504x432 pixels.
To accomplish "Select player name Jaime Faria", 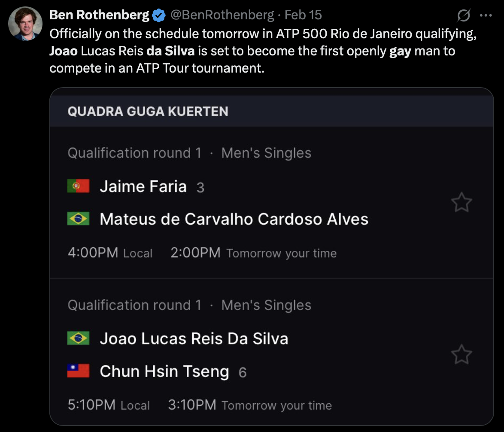I will tap(143, 186).
